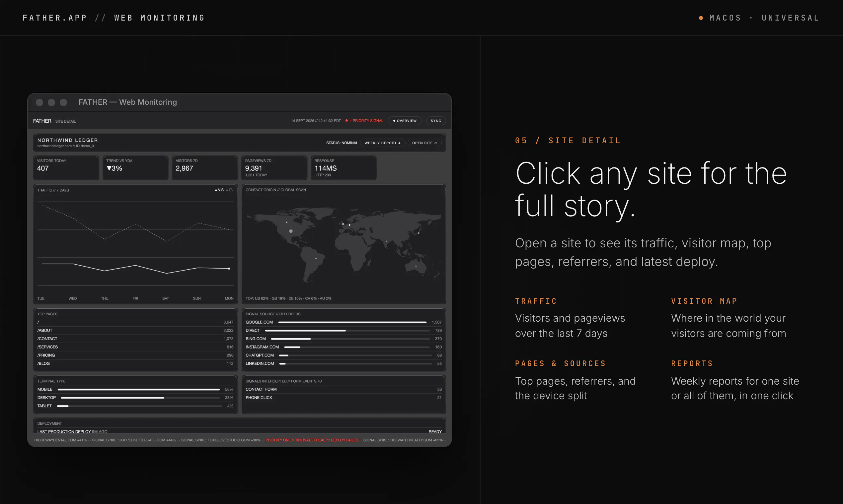
Task: Click the Monday endpoint on the traffic line
Action: (229, 269)
